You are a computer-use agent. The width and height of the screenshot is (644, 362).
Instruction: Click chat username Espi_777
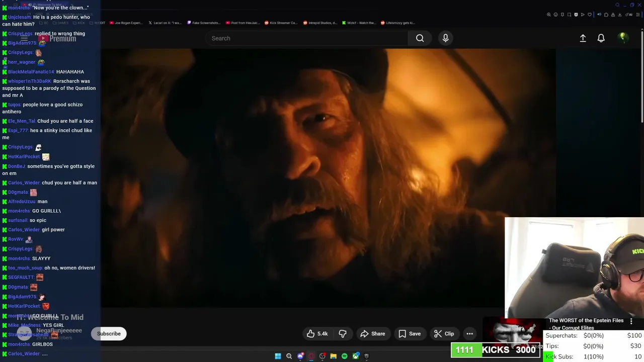(18, 131)
